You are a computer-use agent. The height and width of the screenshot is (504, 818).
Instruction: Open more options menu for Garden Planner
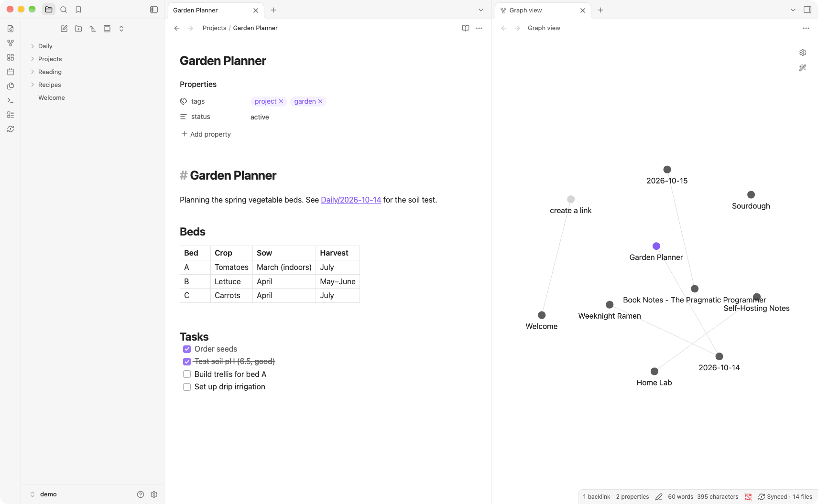(479, 28)
